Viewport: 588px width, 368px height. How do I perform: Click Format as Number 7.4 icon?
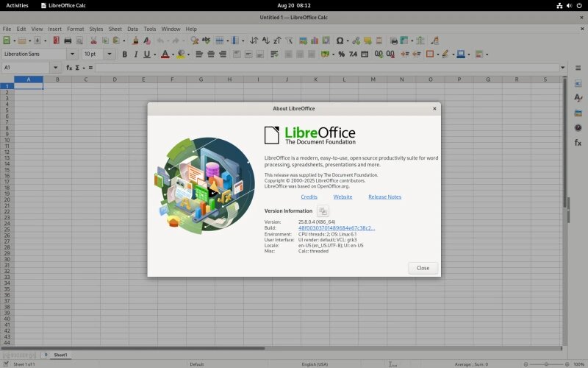[x=353, y=54]
